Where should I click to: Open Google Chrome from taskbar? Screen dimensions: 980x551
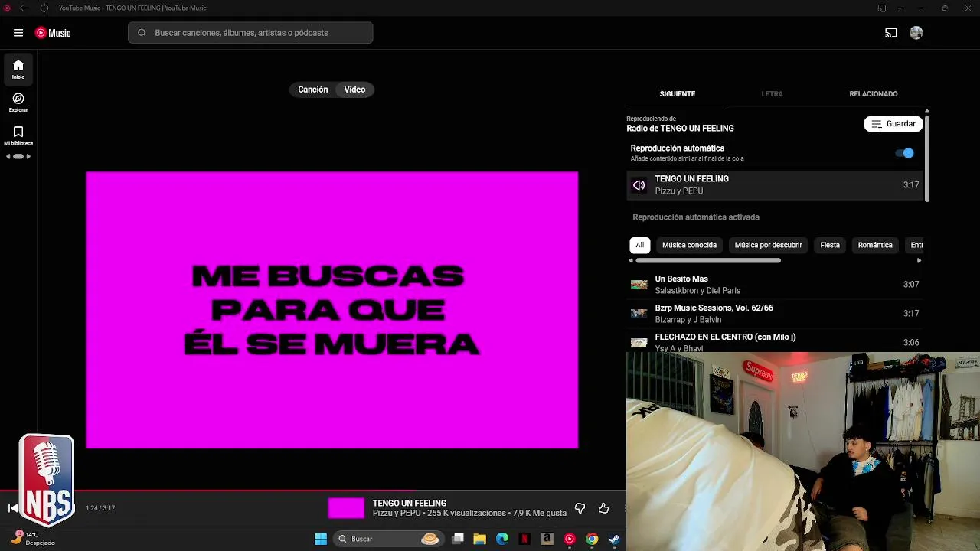(592, 539)
